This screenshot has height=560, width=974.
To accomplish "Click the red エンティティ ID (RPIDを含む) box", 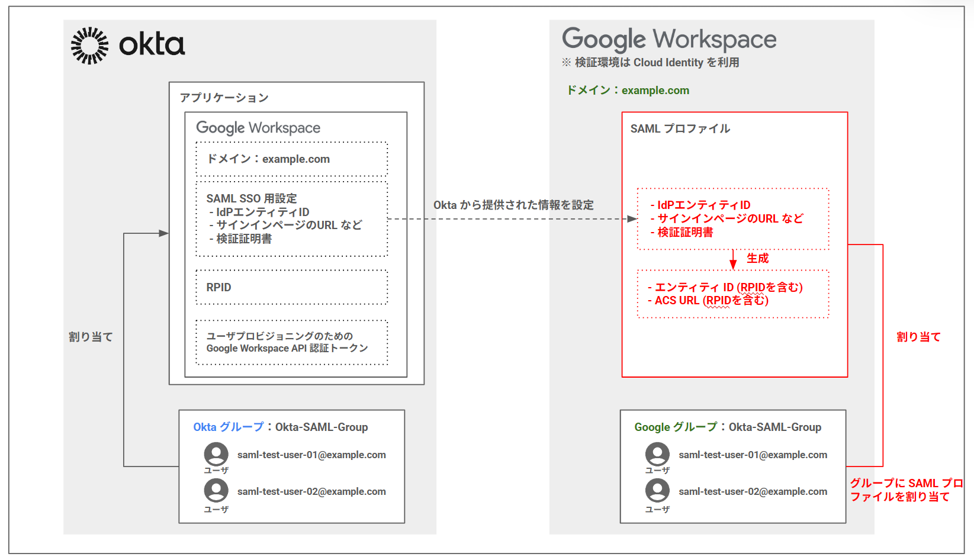I will 732,294.
